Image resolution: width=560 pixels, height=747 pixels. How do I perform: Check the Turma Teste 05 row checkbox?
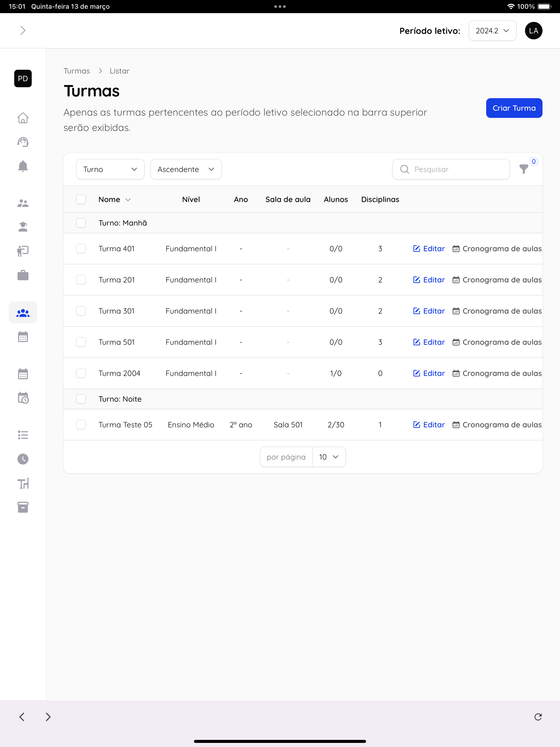81,424
